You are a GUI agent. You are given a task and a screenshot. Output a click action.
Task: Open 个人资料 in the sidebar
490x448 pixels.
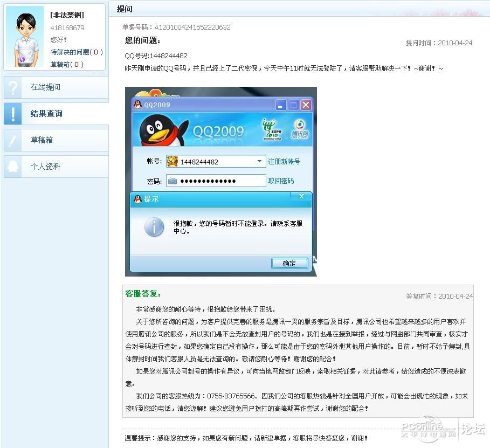coord(56,167)
